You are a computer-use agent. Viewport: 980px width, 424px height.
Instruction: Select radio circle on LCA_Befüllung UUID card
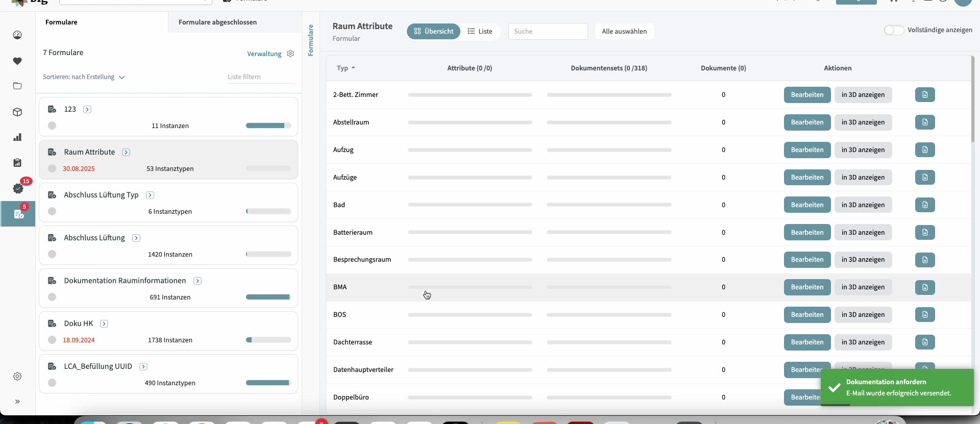pos(52,383)
